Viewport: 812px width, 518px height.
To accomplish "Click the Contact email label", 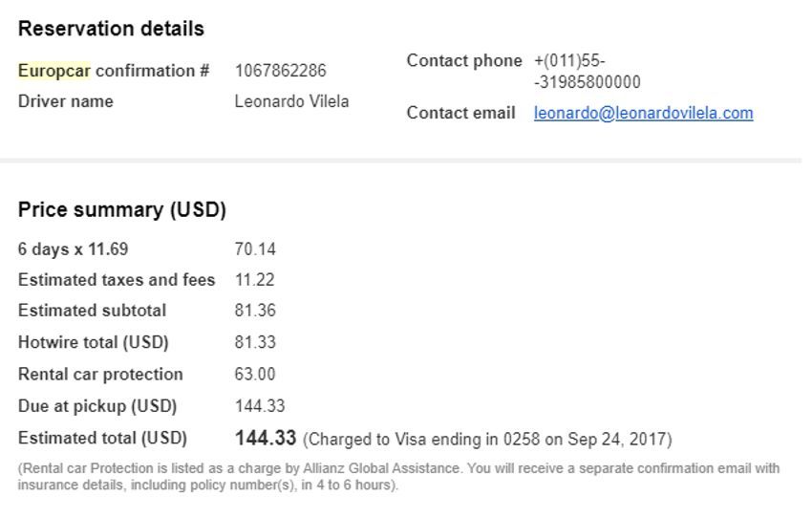I will (x=460, y=113).
